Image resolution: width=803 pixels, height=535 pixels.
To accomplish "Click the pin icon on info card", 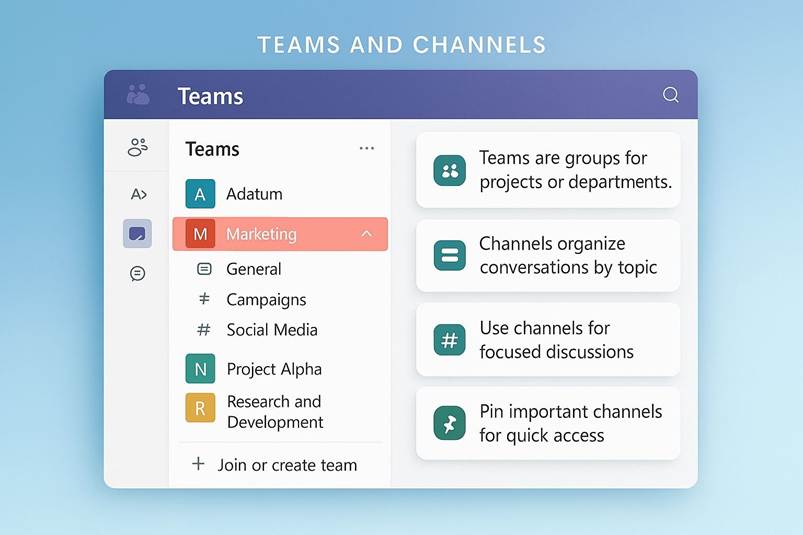I will click(x=449, y=424).
